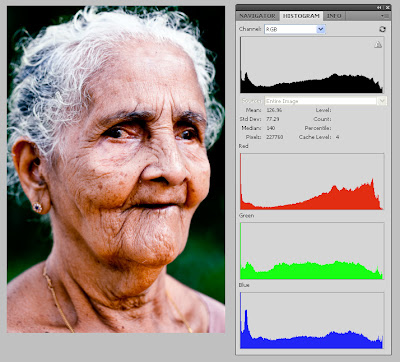Click the Channel label text
Screen dimensions: 400x362
(250, 29)
